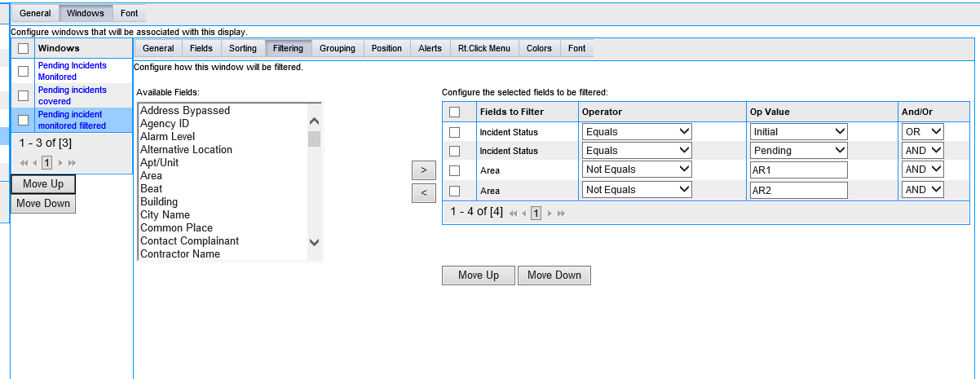
Task: Click page 1 in Windows pager
Action: 46,163
